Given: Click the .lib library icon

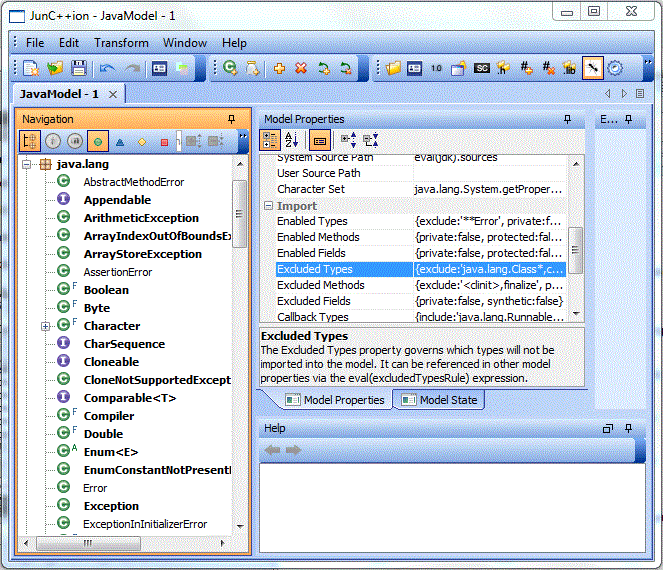Looking at the screenshot, I should 570,68.
